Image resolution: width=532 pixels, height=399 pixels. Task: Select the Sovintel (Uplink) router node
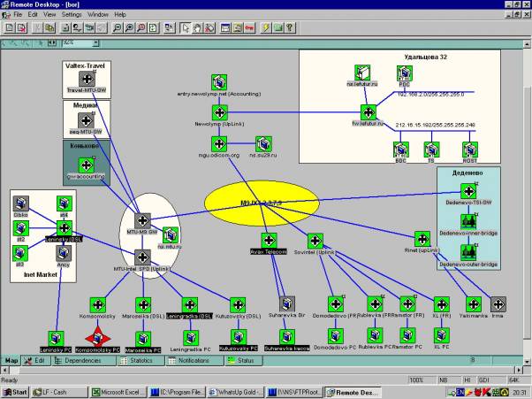tap(315, 242)
